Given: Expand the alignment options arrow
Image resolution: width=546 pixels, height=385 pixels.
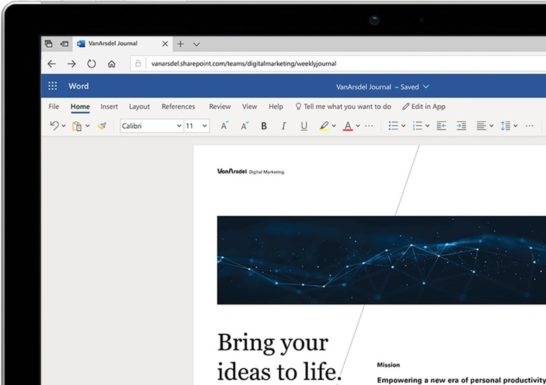Looking at the screenshot, I should click(491, 126).
